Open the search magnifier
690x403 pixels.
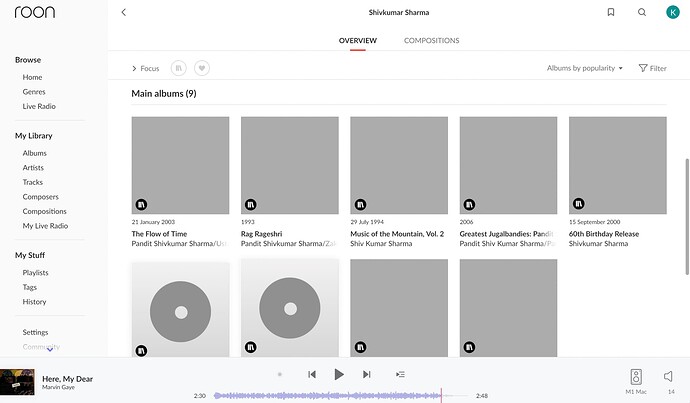click(642, 12)
